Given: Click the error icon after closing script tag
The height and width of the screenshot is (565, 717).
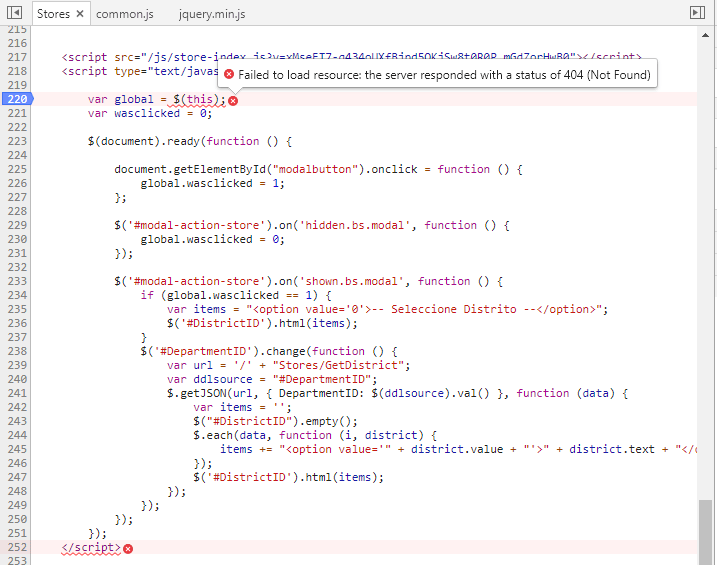Looking at the screenshot, I should pyautogui.click(x=128, y=549).
